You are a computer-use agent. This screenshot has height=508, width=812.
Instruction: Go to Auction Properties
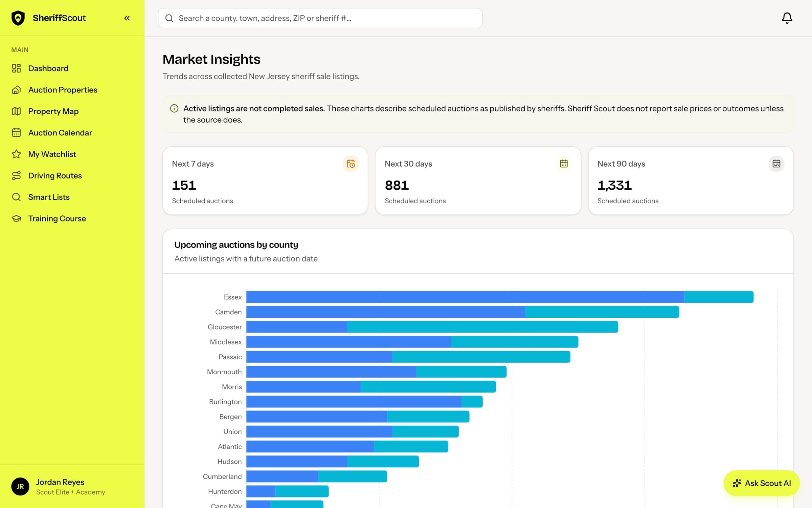pos(72,90)
